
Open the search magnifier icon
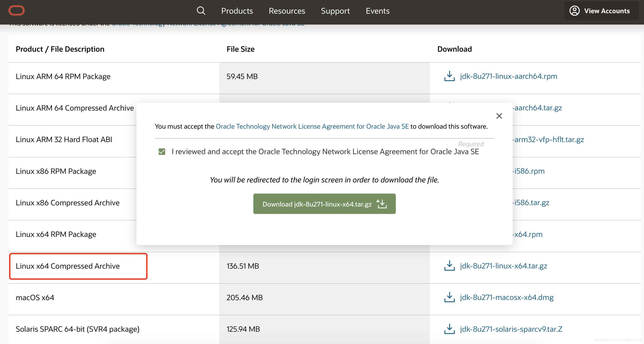coord(201,11)
